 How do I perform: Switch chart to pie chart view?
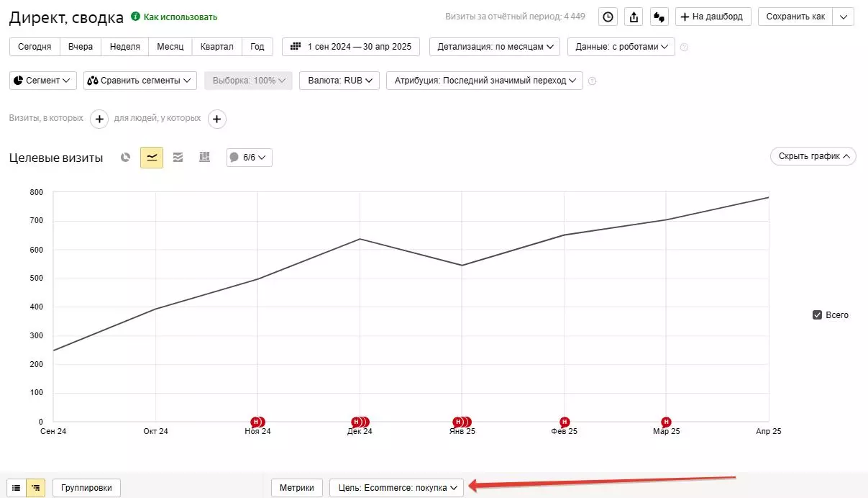pos(126,158)
